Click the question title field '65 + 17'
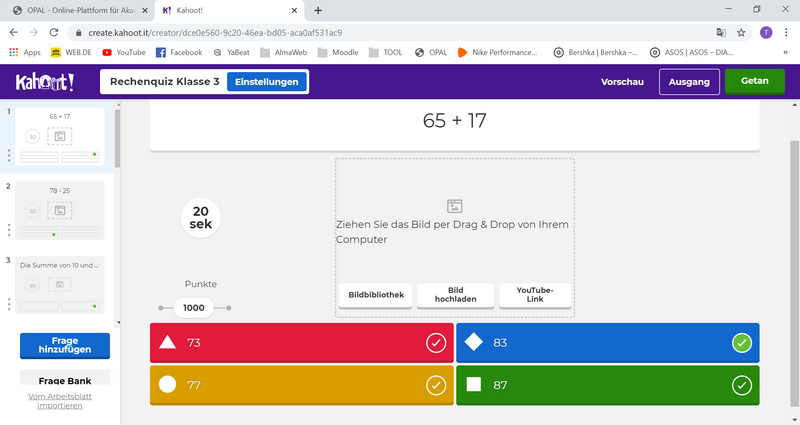The image size is (800, 425). [x=454, y=121]
